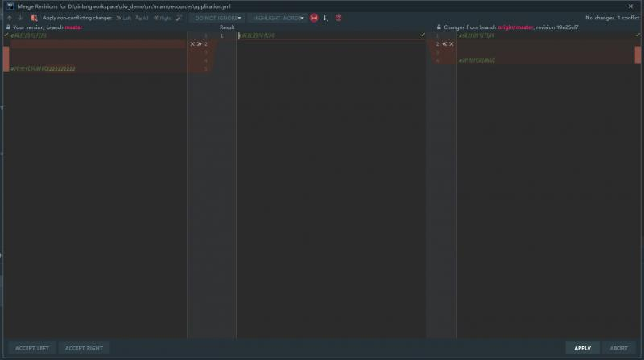Image resolution: width=644 pixels, height=360 pixels.
Task: Click the 'No changes. 1 conflict' status text
Action: [x=612, y=18]
